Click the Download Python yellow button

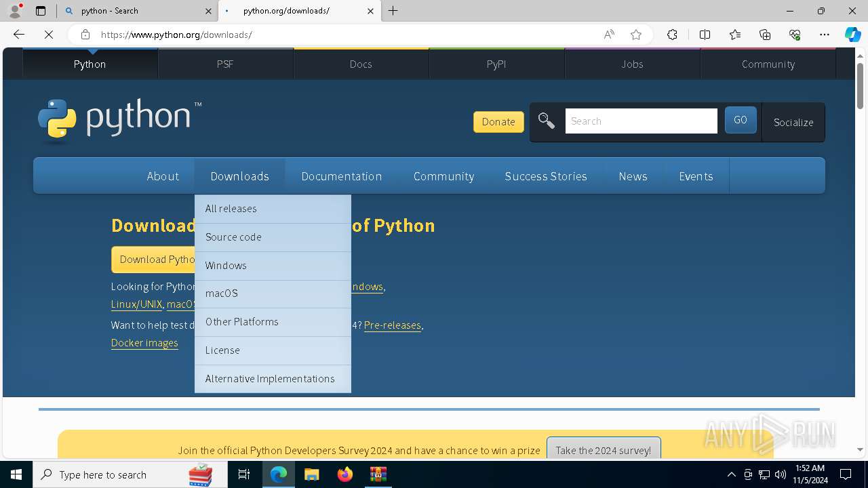(x=153, y=260)
